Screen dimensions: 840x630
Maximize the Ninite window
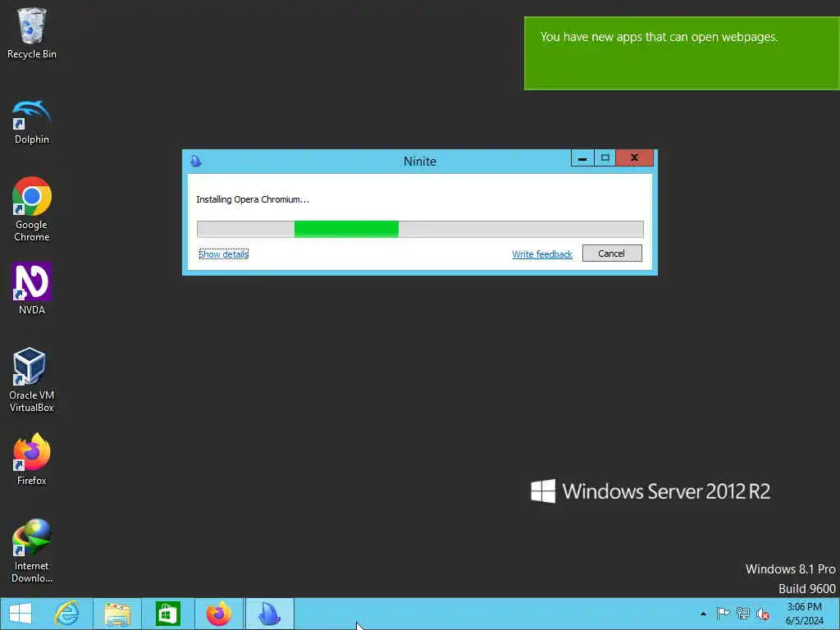[605, 158]
